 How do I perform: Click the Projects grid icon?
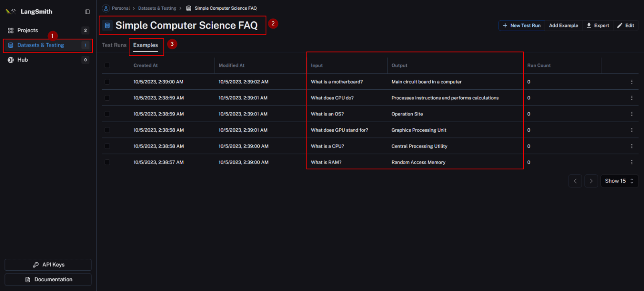11,31
